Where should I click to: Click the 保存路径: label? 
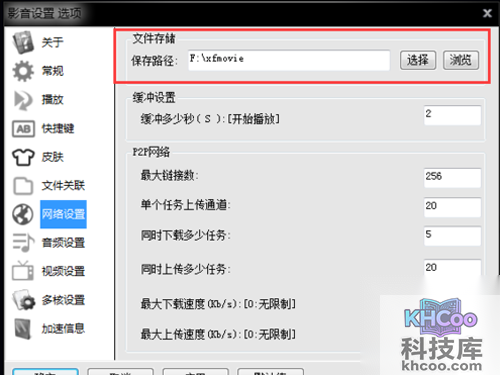[154, 61]
